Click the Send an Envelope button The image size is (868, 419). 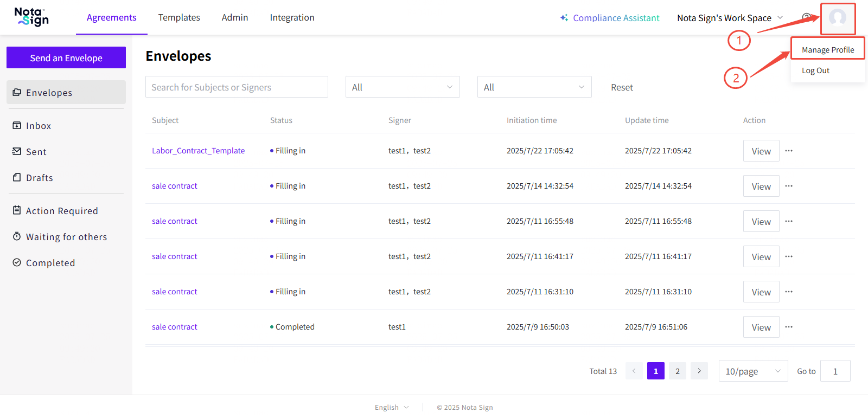pos(66,58)
